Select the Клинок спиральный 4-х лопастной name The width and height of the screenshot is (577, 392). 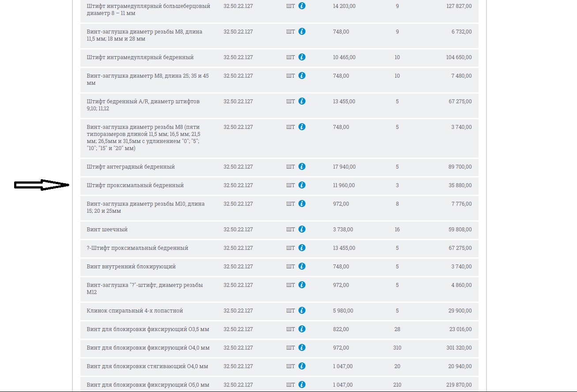(135, 311)
